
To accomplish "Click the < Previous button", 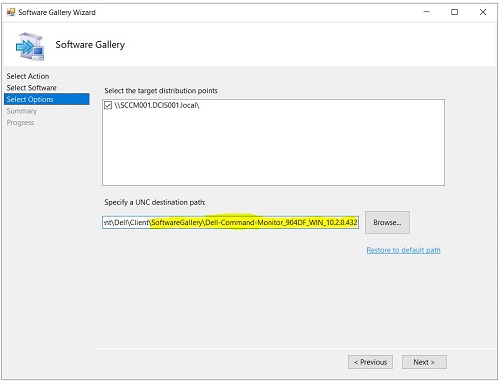I will click(x=370, y=362).
